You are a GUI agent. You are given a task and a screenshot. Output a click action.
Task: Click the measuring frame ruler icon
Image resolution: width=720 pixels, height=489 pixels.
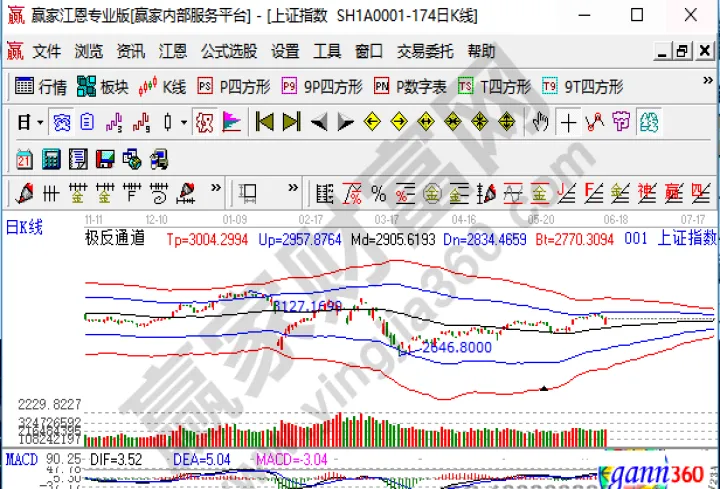248,193
